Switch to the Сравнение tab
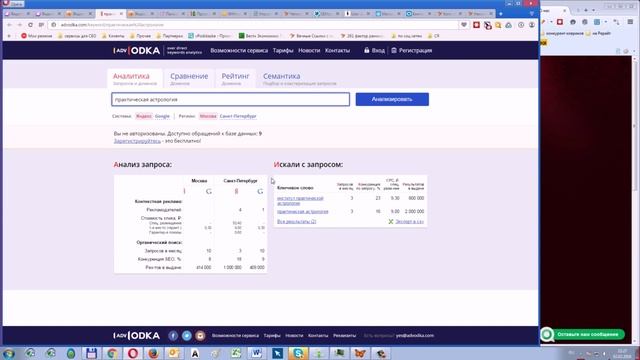The image size is (640, 360). tap(189, 78)
